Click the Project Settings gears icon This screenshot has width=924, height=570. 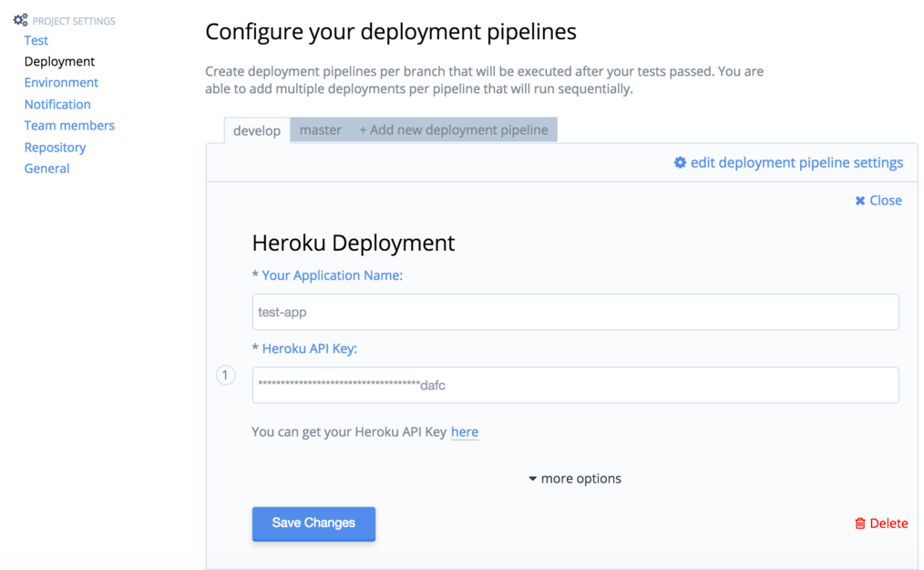[20, 19]
